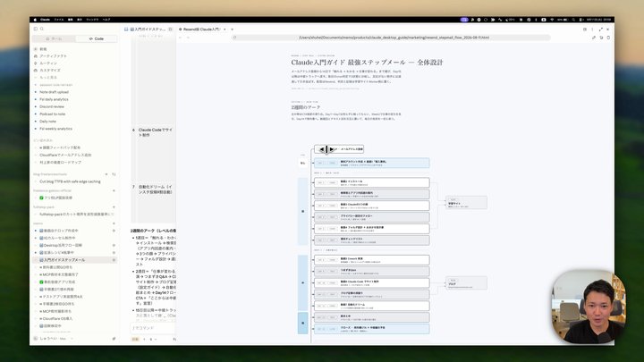The width and height of the screenshot is (644, 362).
Task: Expand the preview pane to fullscreen
Action: click(x=601, y=29)
